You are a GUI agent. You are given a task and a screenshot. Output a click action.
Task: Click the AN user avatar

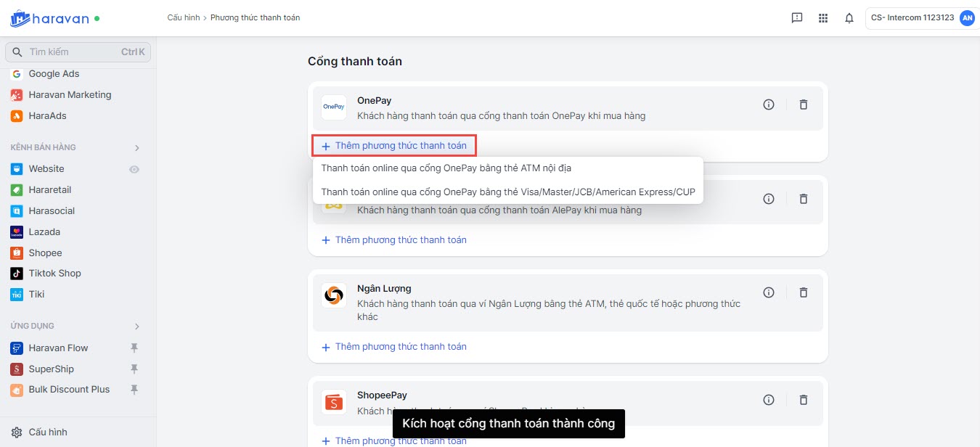[966, 18]
